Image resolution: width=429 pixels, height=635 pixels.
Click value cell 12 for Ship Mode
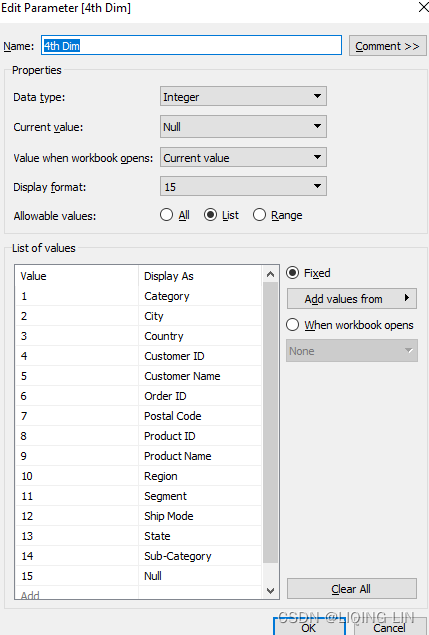77,516
